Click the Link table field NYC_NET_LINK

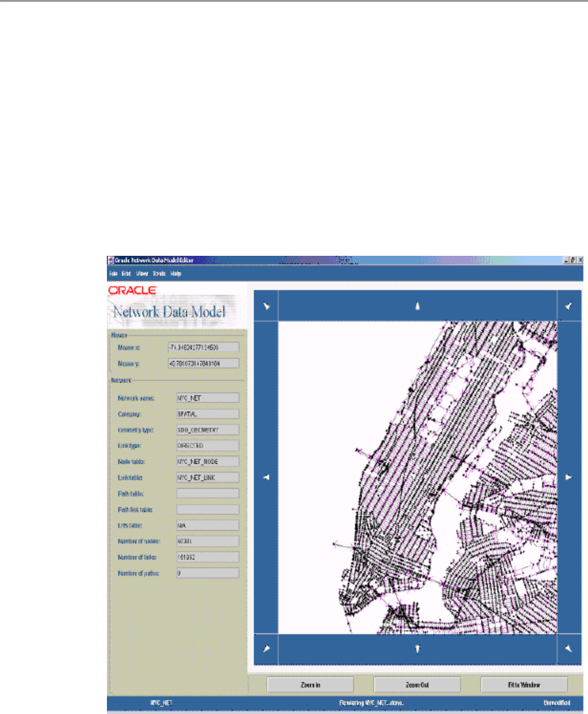[207, 478]
